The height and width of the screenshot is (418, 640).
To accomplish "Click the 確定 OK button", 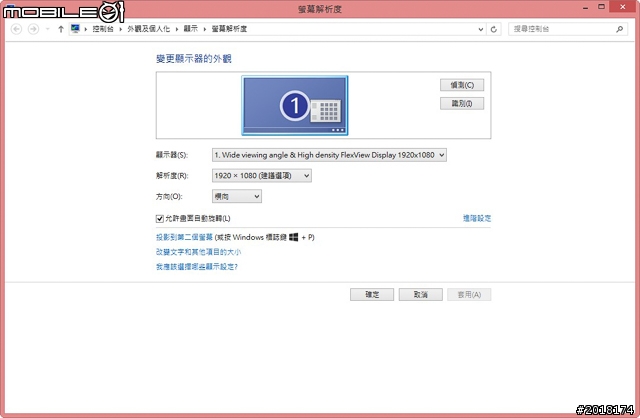I will tap(372, 295).
